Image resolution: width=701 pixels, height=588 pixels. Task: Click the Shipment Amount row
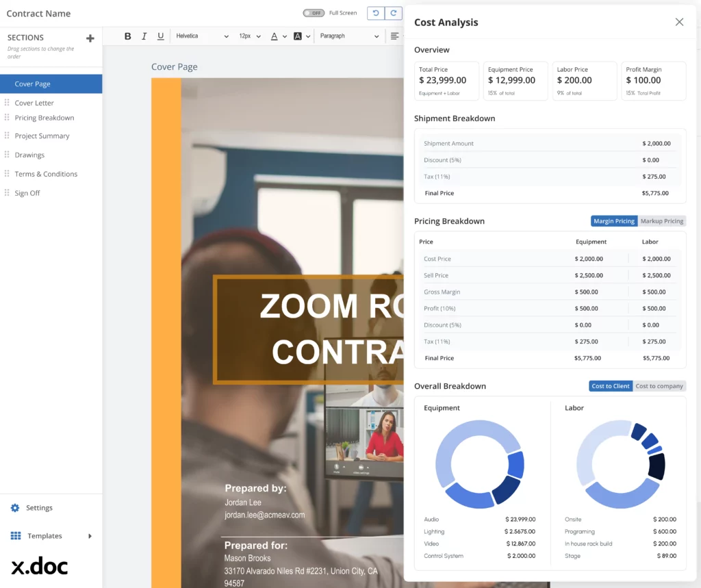[550, 143]
